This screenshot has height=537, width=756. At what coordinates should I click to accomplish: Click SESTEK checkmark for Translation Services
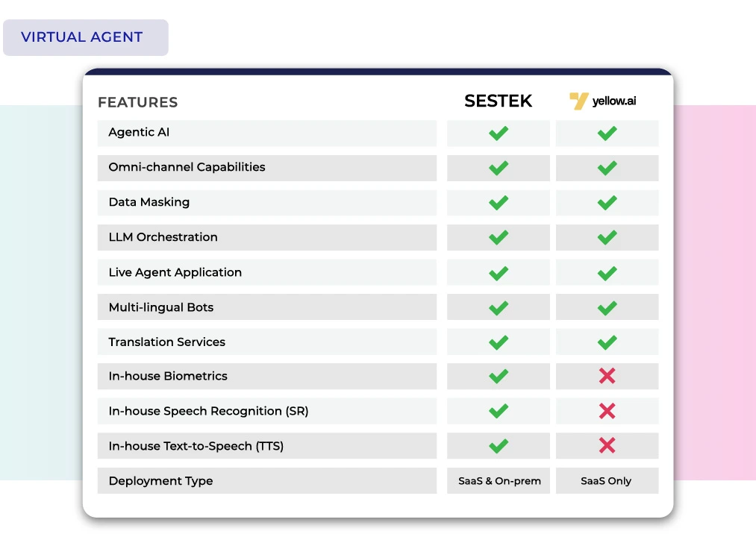point(499,342)
